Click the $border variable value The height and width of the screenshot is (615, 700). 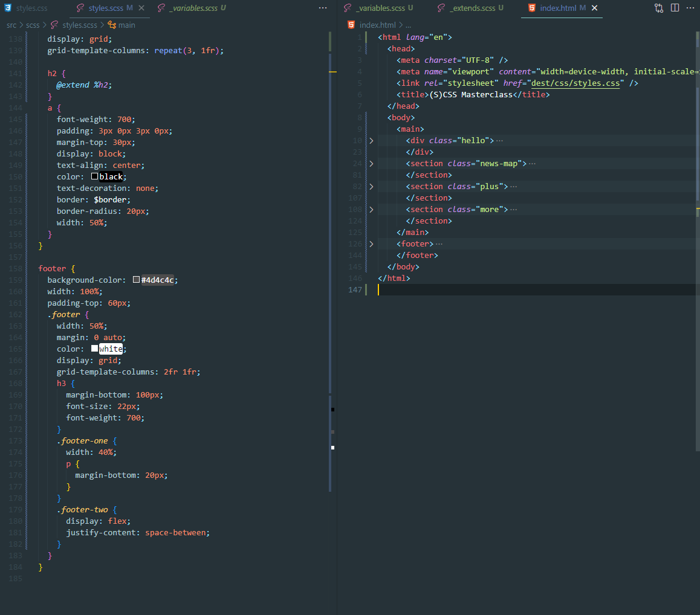tap(110, 199)
